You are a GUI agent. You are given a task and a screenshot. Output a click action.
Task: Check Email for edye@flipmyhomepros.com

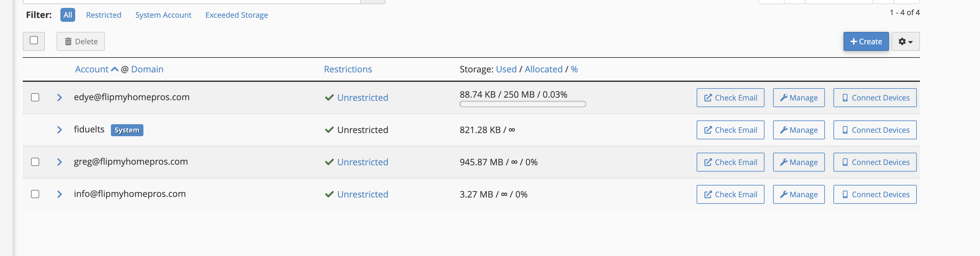coord(730,98)
